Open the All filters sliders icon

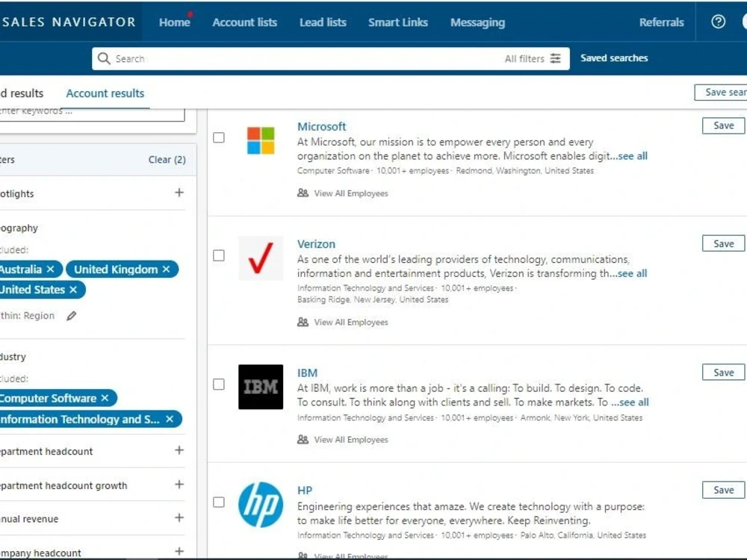tap(555, 58)
